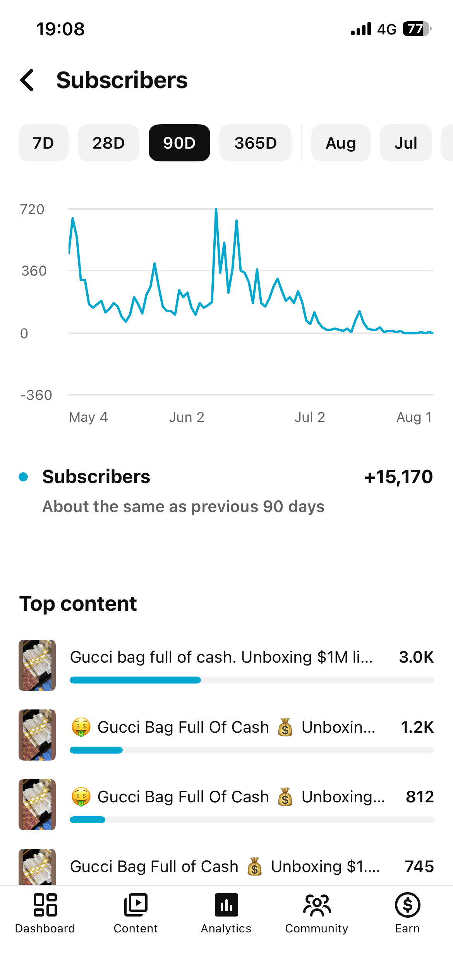Select the 7D time range
Viewport: 453px width, 980px height.
[x=43, y=143]
